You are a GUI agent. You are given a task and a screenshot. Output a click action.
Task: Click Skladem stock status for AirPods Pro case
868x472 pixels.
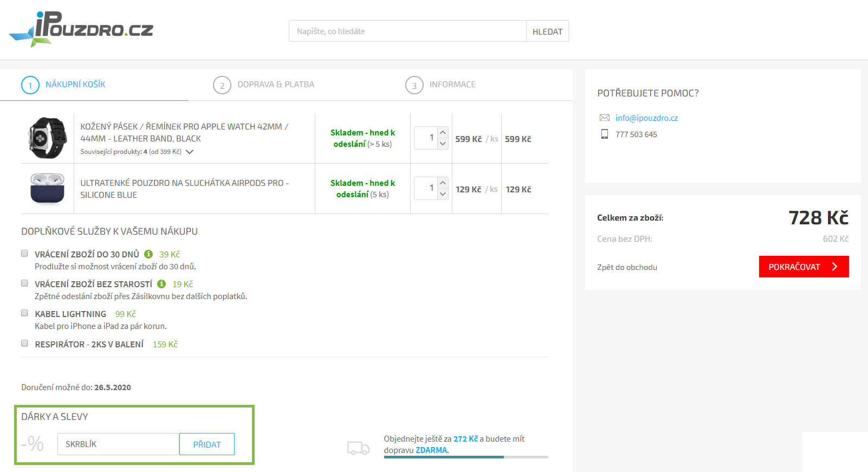pos(362,189)
